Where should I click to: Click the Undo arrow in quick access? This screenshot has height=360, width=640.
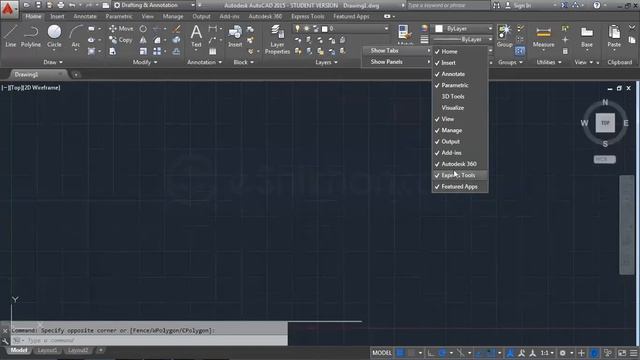pos(72,5)
